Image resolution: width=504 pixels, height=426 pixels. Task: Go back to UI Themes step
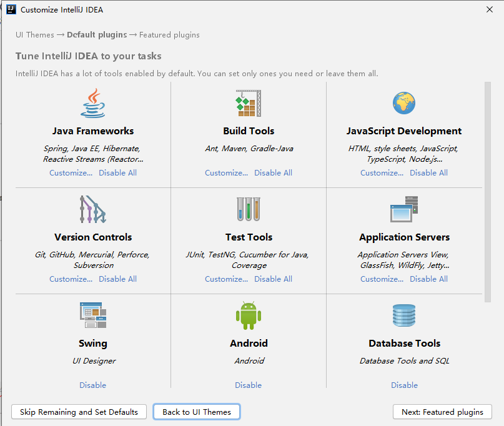(197, 412)
